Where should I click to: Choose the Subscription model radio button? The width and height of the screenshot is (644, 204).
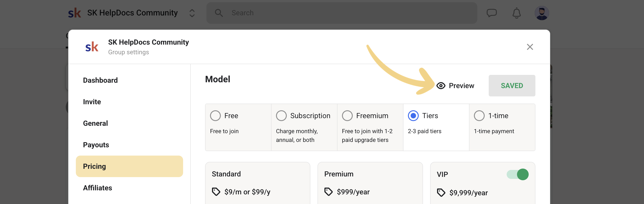coord(281,116)
